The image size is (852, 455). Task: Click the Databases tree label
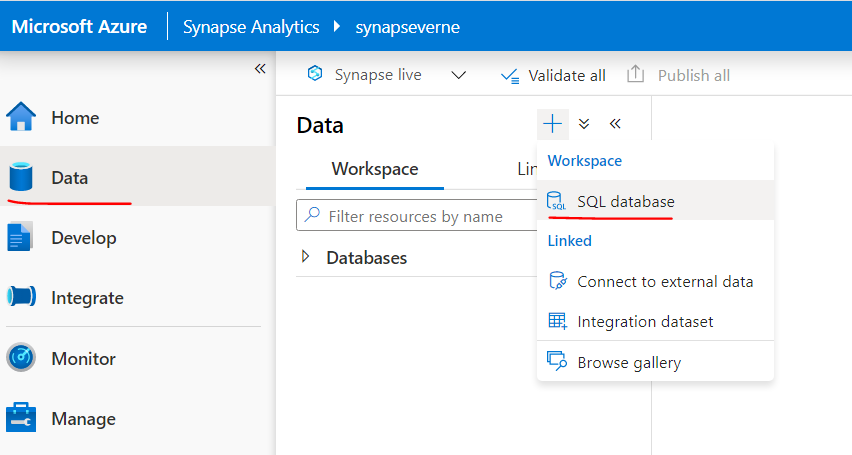pos(367,258)
